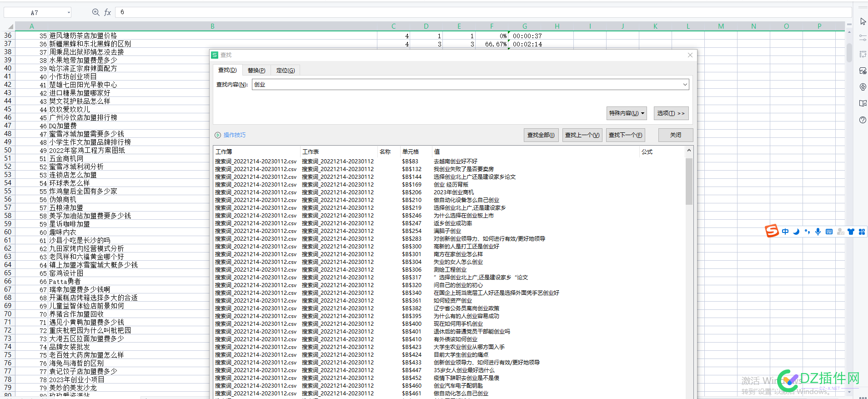Screen dimensions: 868x399
Task: Open the soft keyboard icon on input bar
Action: click(x=829, y=232)
